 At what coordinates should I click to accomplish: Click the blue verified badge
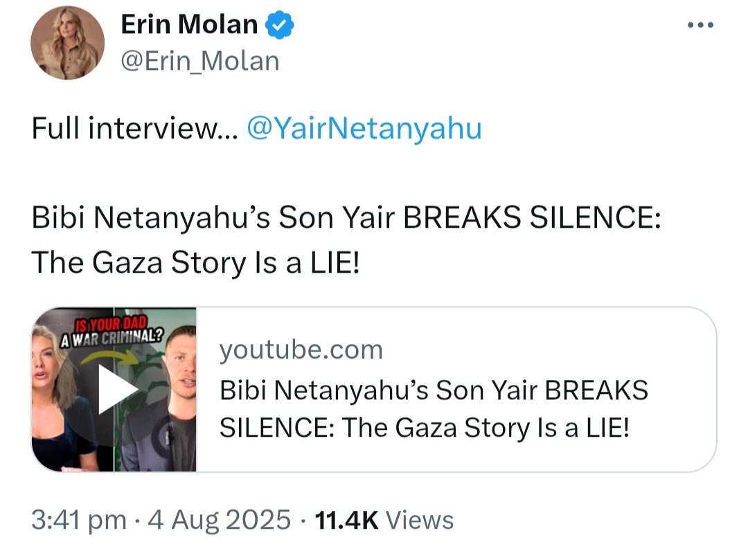(280, 26)
